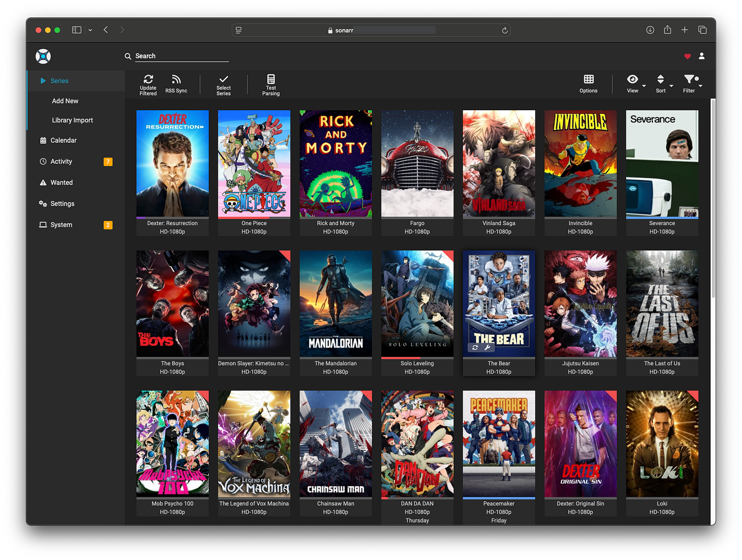
Task: Toggle Select Series checkmark mode
Action: [224, 79]
